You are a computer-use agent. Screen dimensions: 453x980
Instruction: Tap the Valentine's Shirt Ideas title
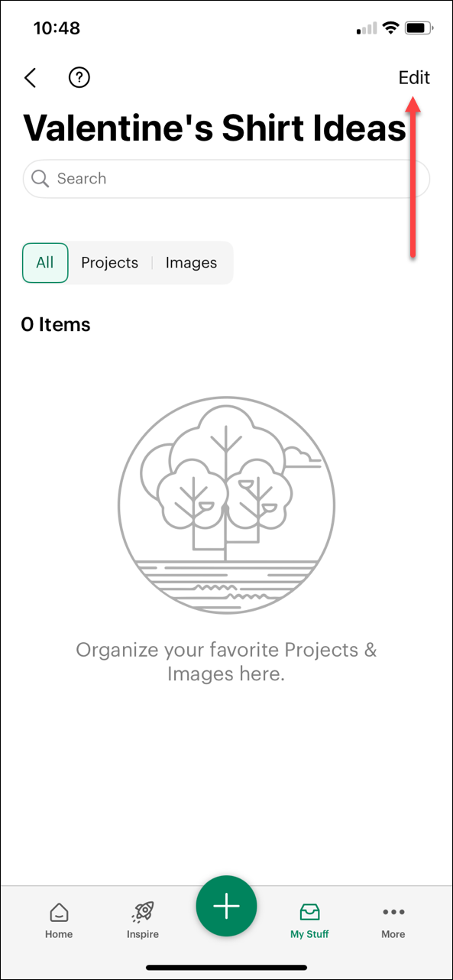[x=215, y=128]
